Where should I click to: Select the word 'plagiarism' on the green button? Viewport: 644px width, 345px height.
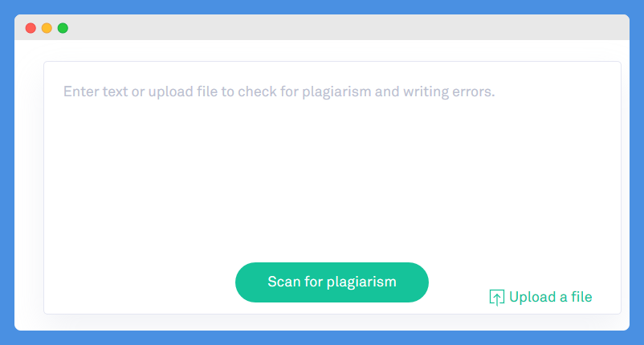361,282
